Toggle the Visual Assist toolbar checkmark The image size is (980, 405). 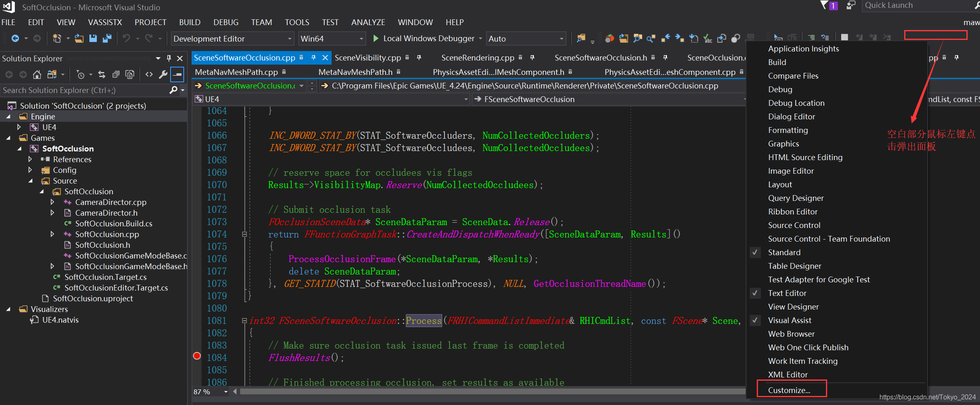tap(755, 320)
